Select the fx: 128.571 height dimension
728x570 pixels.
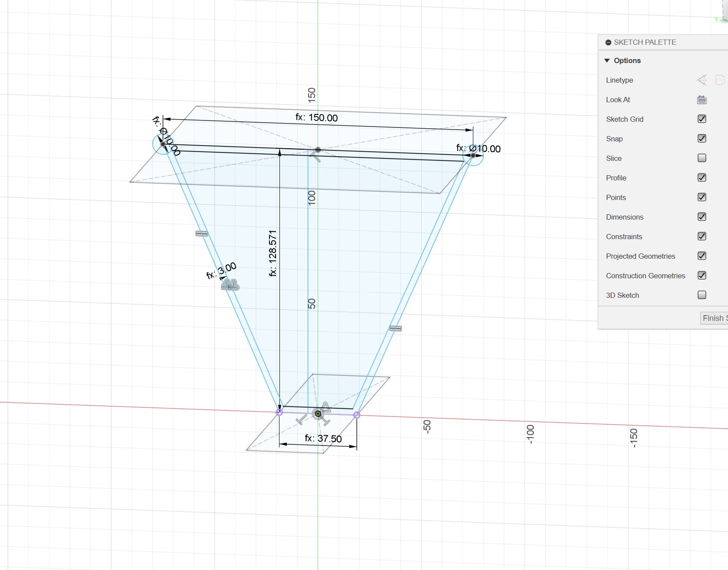273,253
